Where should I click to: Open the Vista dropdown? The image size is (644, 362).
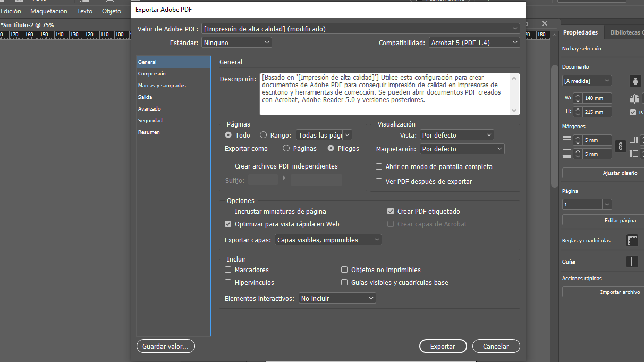point(457,136)
